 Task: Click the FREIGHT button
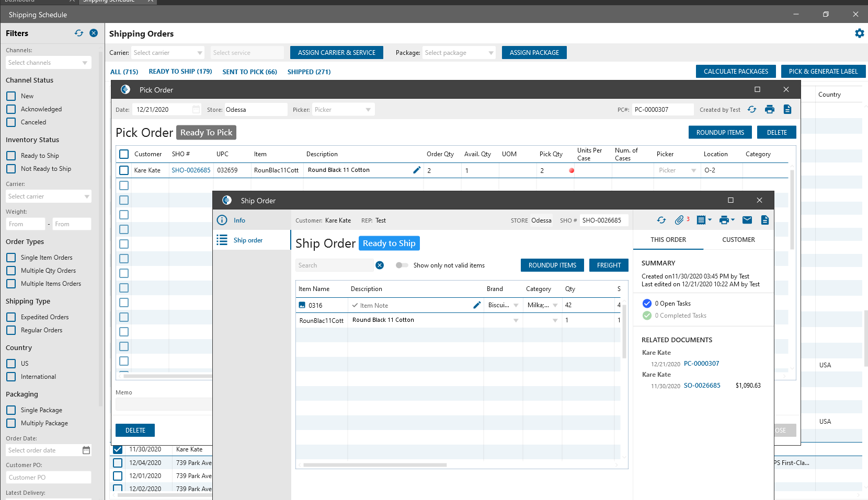[x=609, y=265]
